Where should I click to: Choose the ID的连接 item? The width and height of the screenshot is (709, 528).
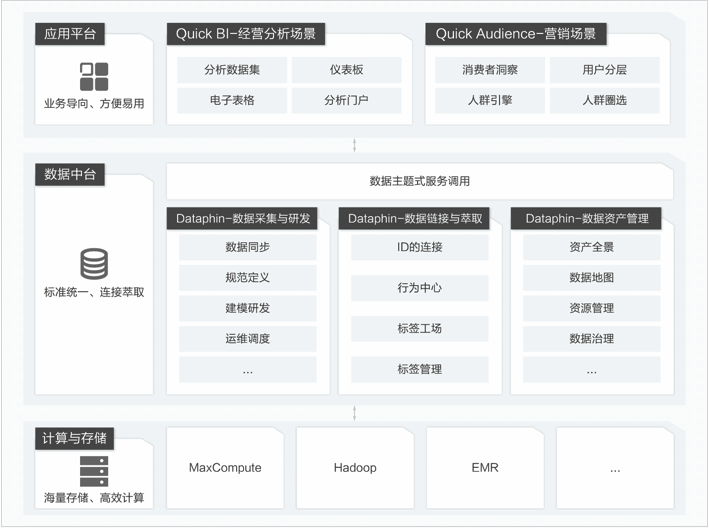coord(420,247)
